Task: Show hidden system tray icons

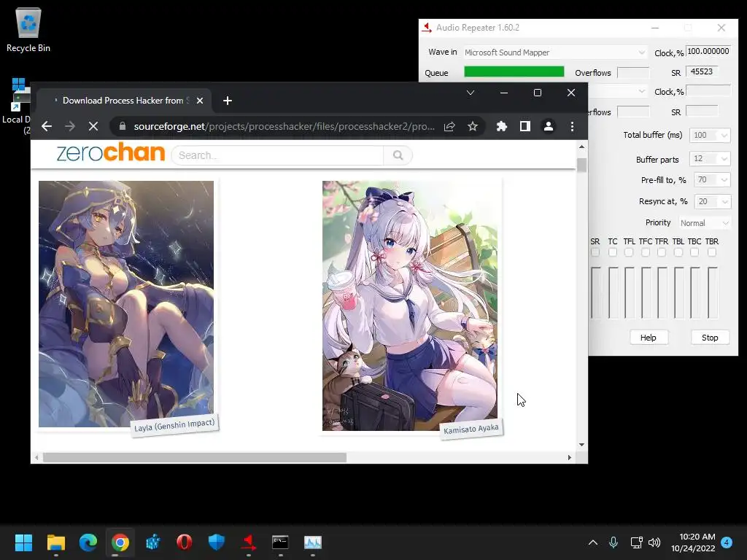Action: tap(592, 542)
